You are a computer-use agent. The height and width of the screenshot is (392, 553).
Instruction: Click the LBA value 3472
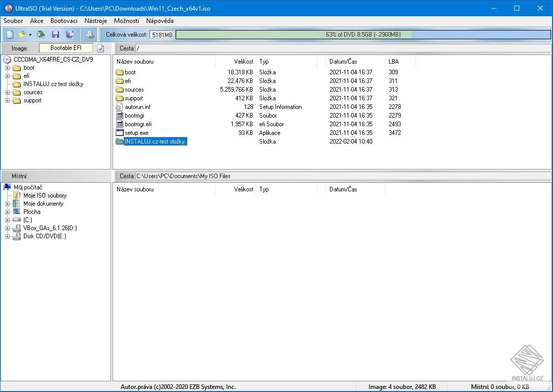coord(395,133)
